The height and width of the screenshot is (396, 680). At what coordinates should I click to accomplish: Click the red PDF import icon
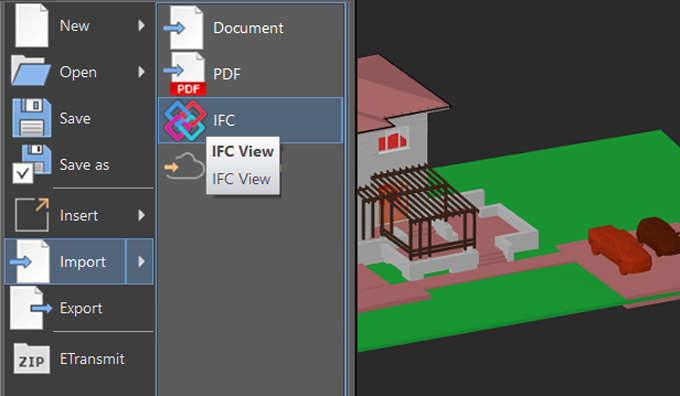pos(184,74)
